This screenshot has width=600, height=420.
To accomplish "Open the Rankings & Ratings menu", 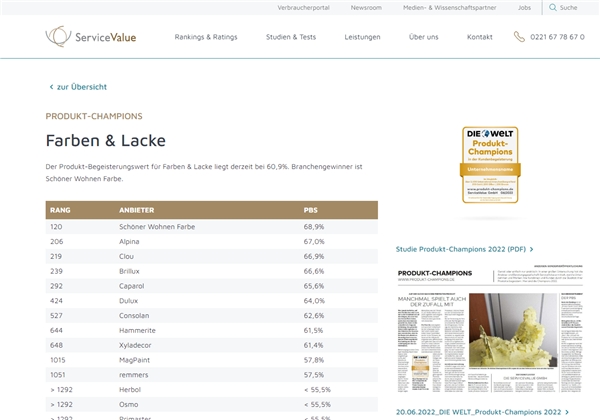I will point(206,37).
